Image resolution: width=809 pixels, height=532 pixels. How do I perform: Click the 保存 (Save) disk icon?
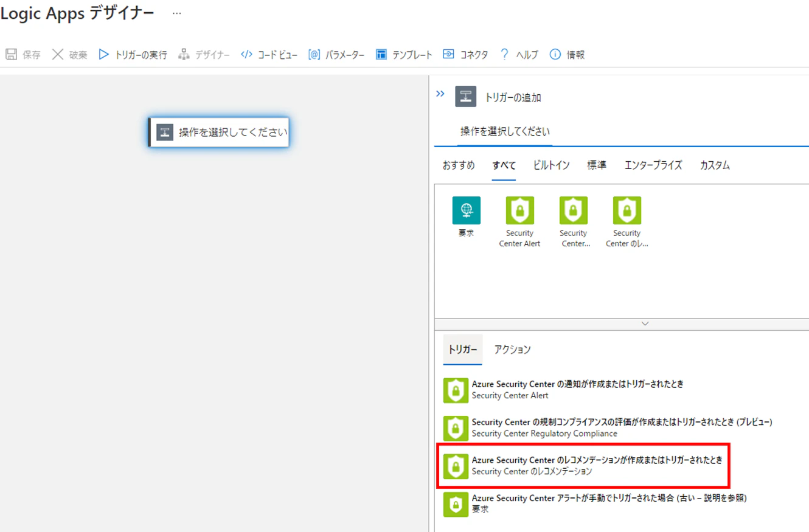click(x=11, y=55)
